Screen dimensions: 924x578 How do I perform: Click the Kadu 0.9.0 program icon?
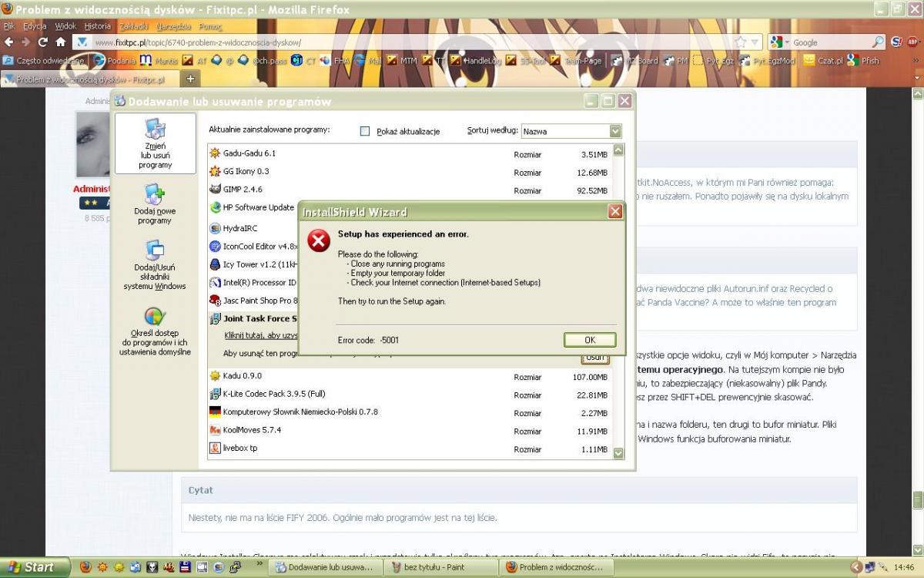(x=216, y=376)
